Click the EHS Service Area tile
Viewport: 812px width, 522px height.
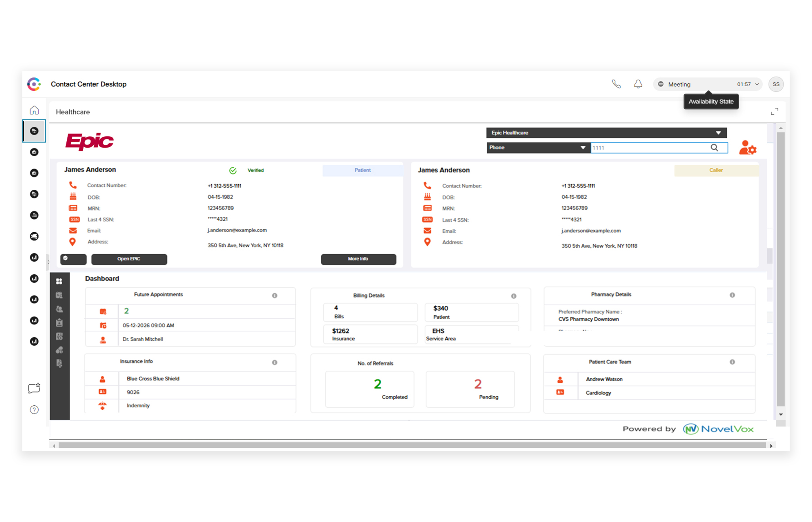pyautogui.click(x=472, y=335)
